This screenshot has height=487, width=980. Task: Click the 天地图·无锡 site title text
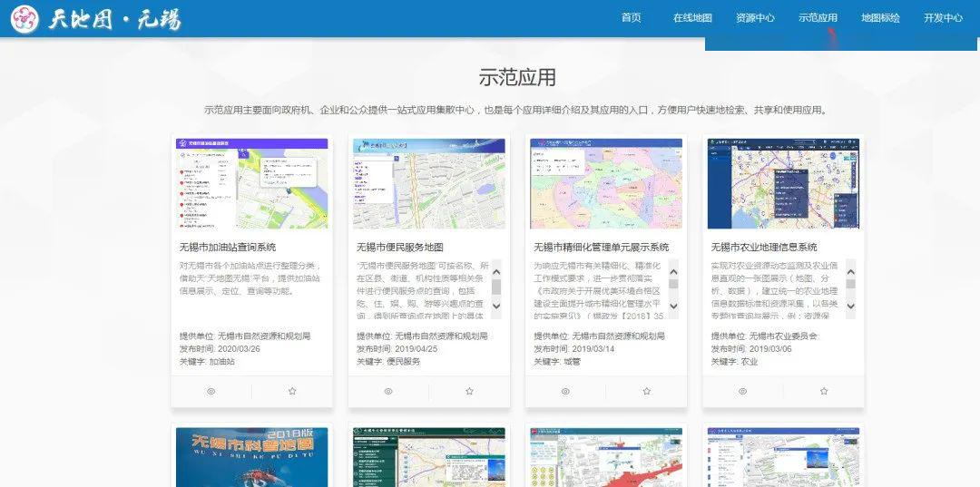[x=115, y=20]
